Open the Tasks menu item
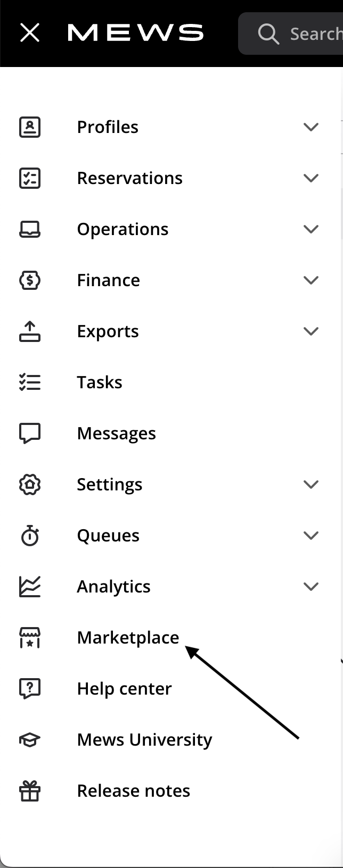Screen dimensions: 343x868 (100, 382)
